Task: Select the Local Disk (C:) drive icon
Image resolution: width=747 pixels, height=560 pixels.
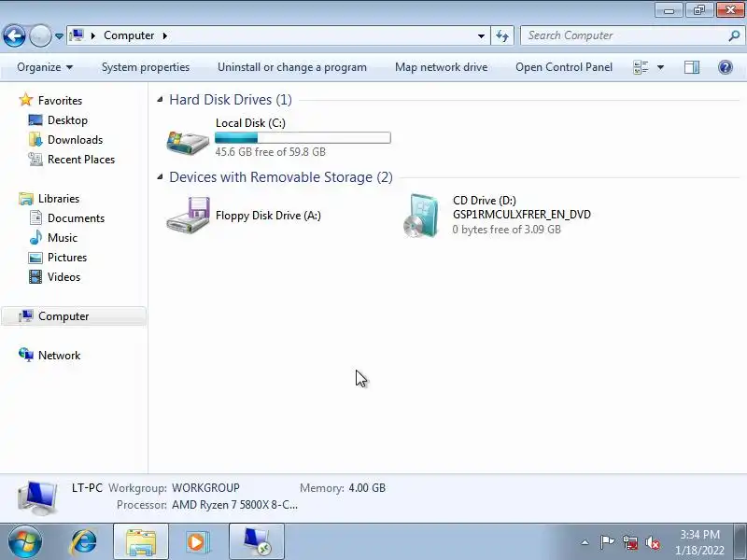Action: (x=188, y=142)
